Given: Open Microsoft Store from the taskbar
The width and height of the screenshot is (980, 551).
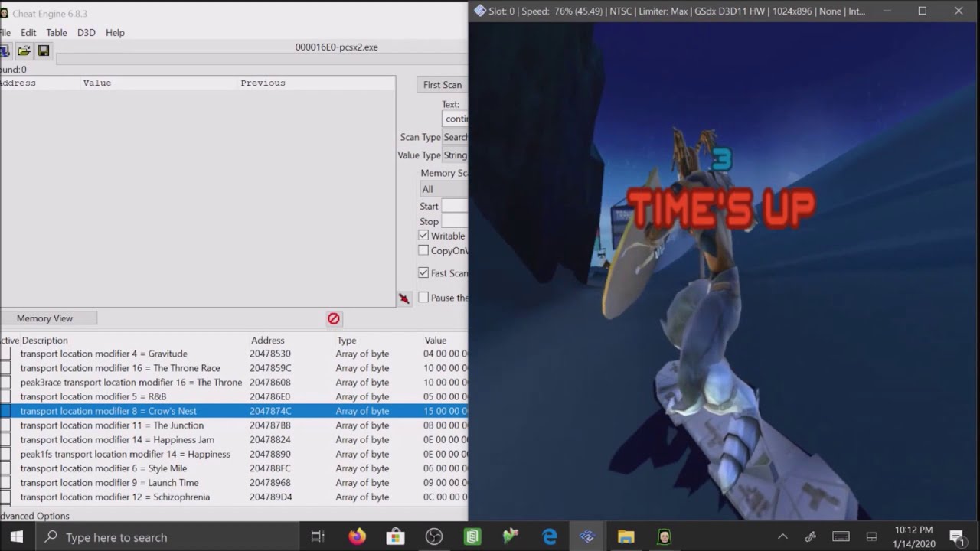Looking at the screenshot, I should [395, 537].
